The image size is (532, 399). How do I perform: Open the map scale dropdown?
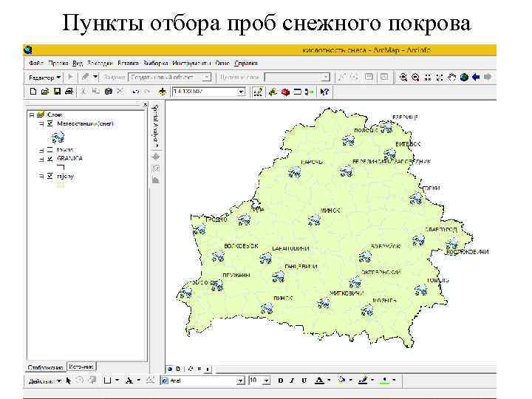[x=240, y=92]
